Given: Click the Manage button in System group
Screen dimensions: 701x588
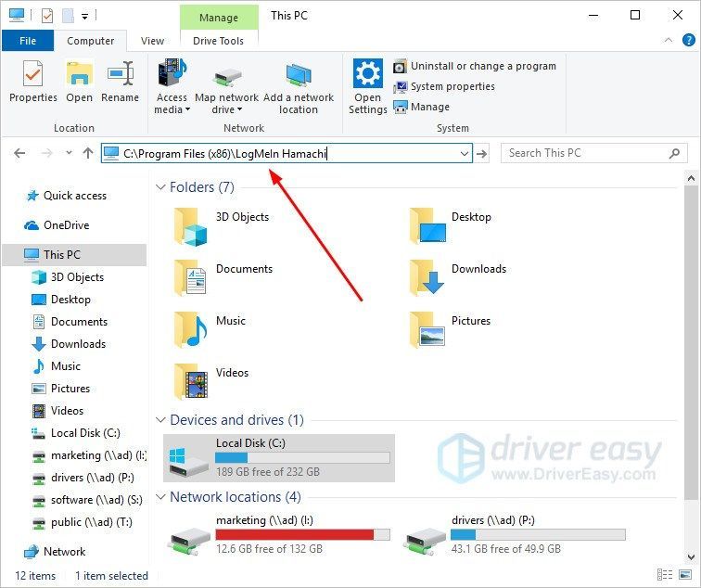Looking at the screenshot, I should (422, 107).
